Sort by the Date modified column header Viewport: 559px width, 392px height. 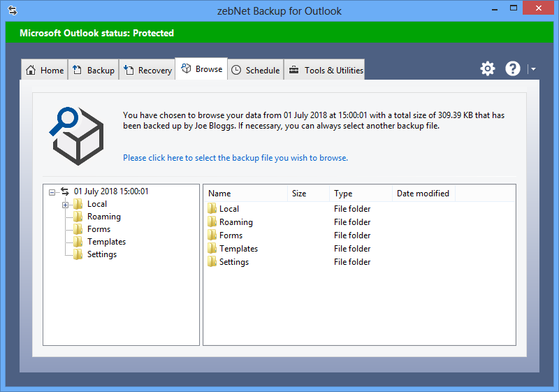[x=423, y=194]
